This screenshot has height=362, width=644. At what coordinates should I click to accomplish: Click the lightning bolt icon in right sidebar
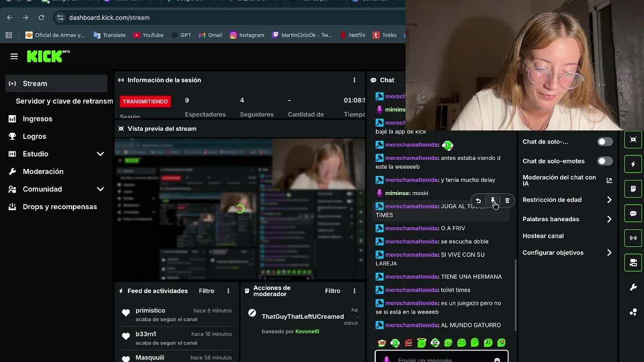pyautogui.click(x=633, y=164)
